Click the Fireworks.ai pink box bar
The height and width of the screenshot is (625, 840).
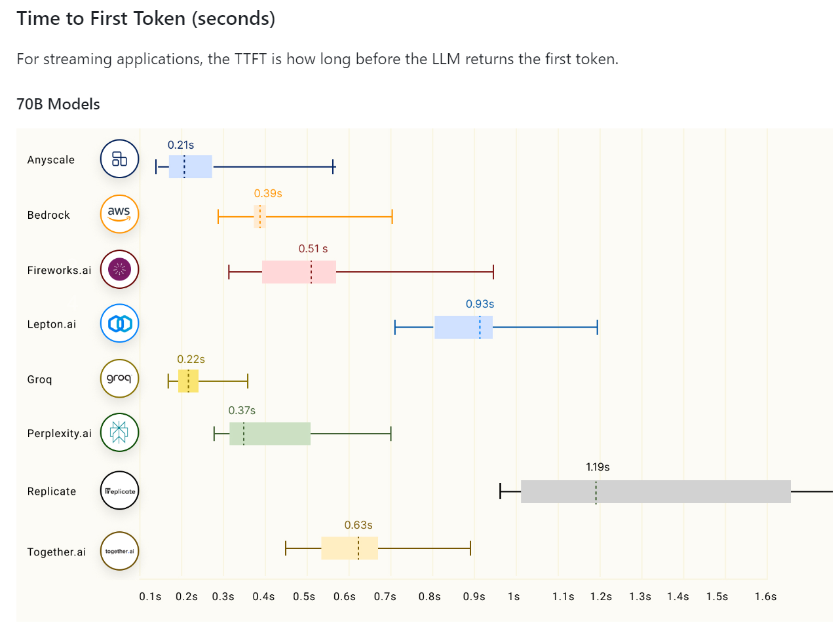click(299, 272)
